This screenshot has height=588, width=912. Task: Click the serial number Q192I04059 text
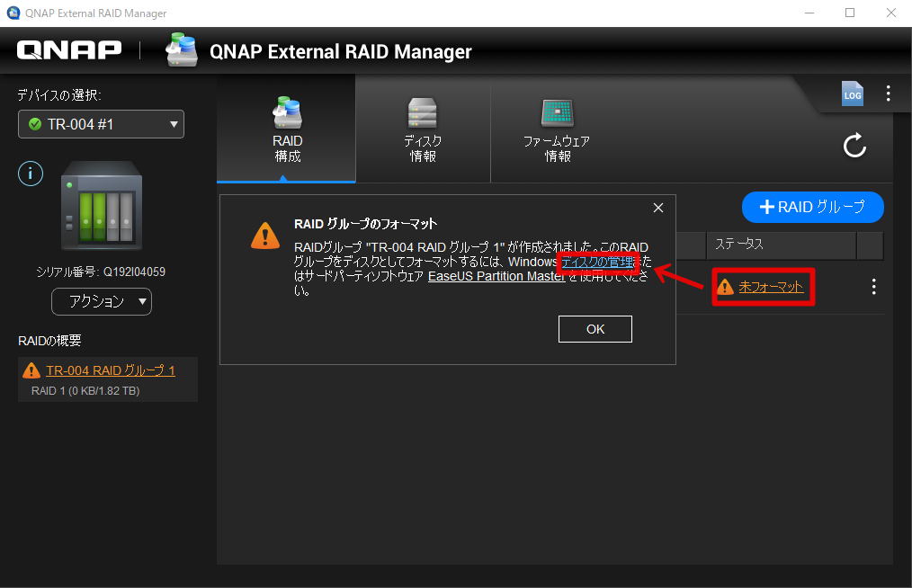[x=134, y=272]
